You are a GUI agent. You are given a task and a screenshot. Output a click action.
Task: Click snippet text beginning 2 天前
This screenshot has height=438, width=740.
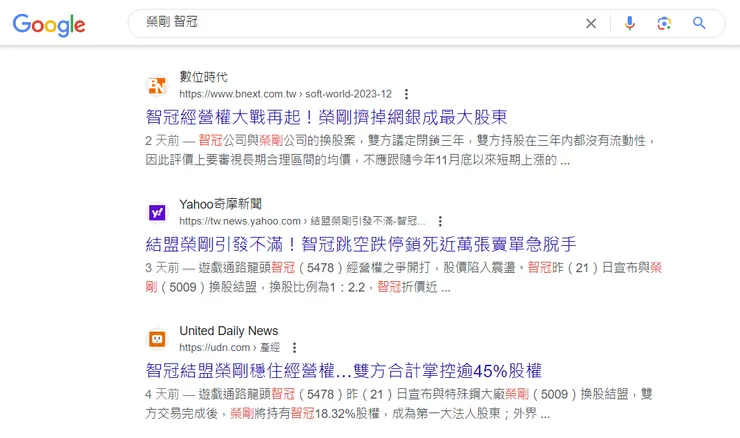tap(401, 150)
